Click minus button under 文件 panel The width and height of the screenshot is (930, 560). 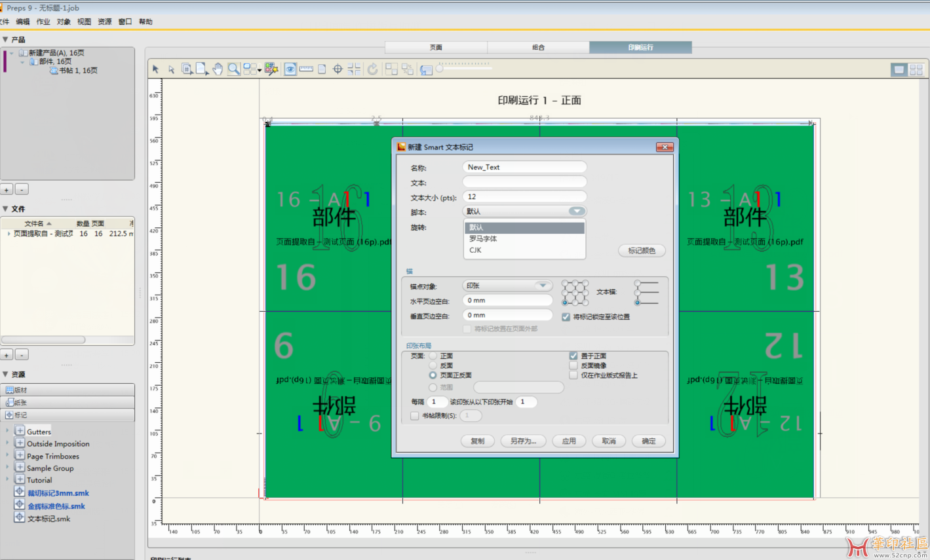tap(22, 354)
